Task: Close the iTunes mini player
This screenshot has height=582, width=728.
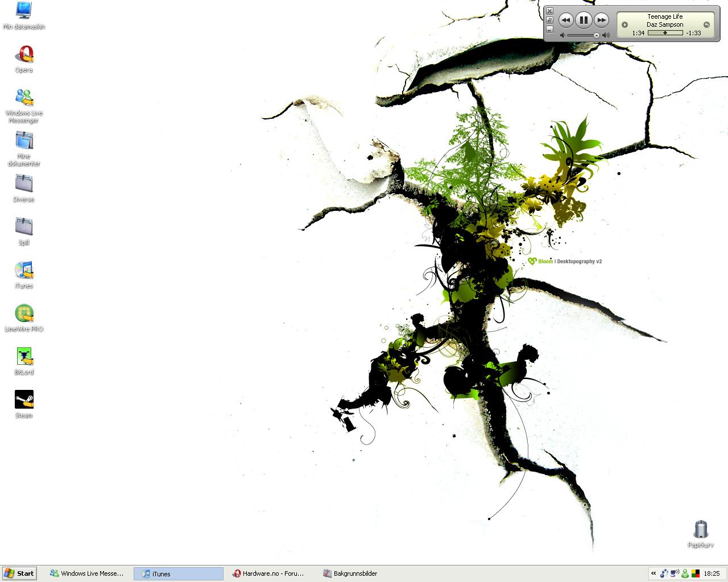Action: click(x=549, y=11)
